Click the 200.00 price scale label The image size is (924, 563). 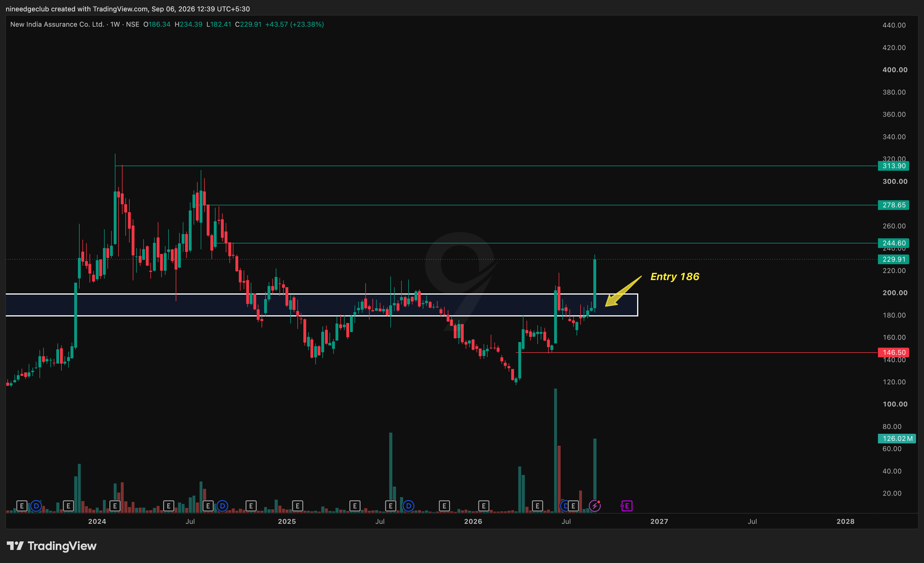pos(895,293)
